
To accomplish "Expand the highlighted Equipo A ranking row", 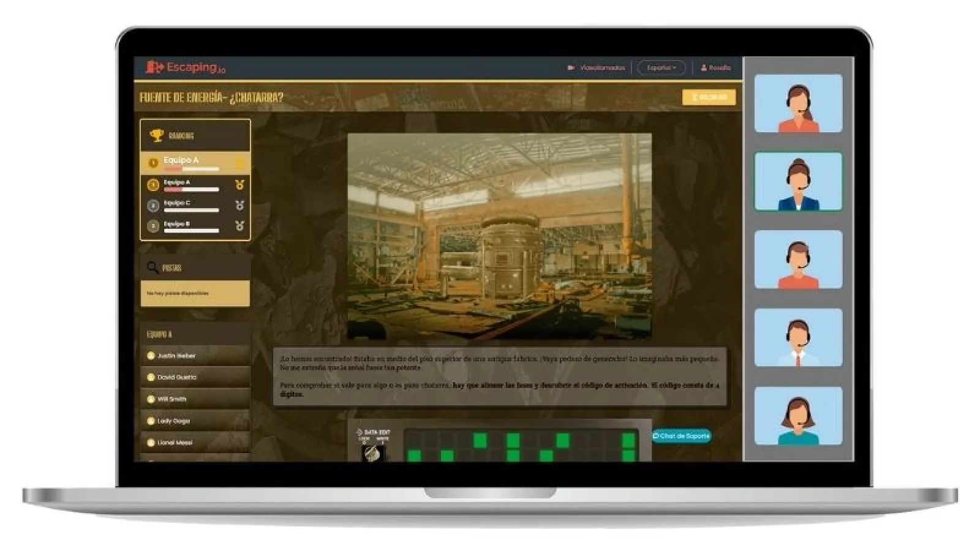I will (x=195, y=163).
